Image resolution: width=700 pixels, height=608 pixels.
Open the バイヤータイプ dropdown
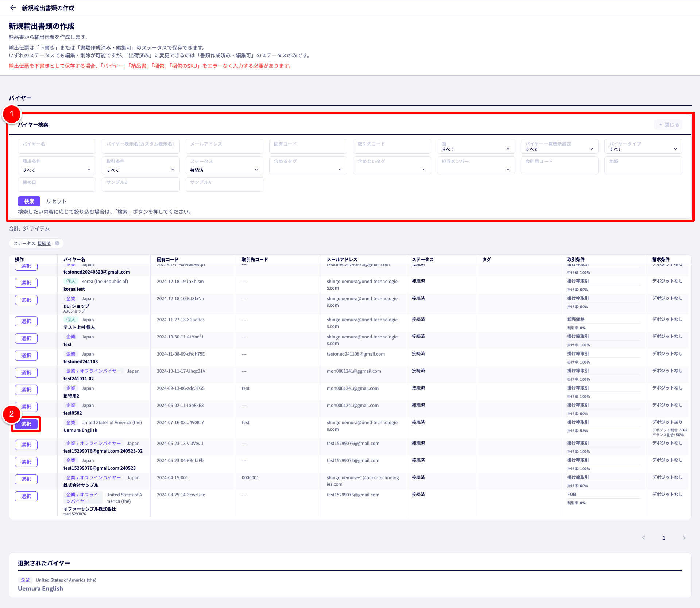coord(643,146)
